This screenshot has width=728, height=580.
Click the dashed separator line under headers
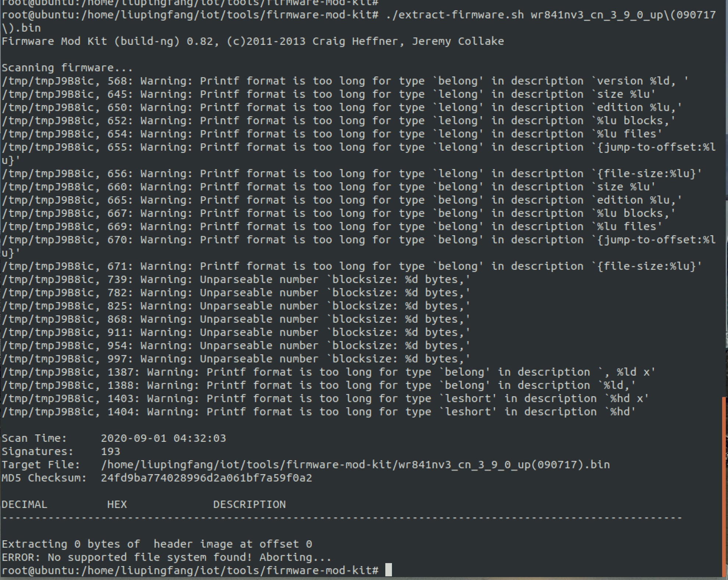click(342, 518)
